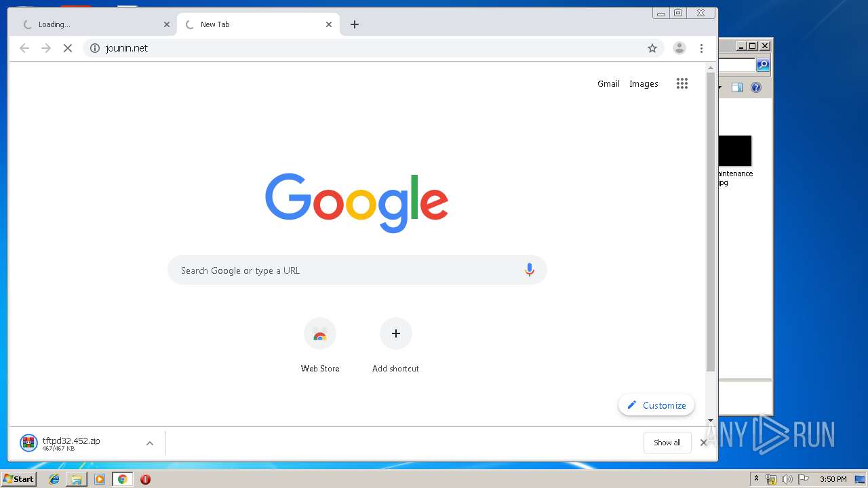Close the Loading... tab
The image size is (868, 488).
167,24
